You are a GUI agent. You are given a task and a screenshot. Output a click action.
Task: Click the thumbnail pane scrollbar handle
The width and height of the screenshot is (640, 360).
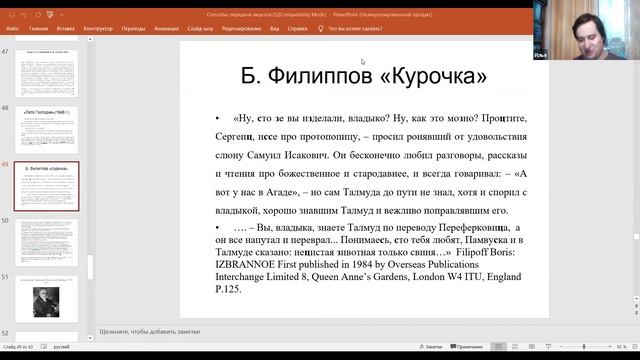click(x=90, y=267)
